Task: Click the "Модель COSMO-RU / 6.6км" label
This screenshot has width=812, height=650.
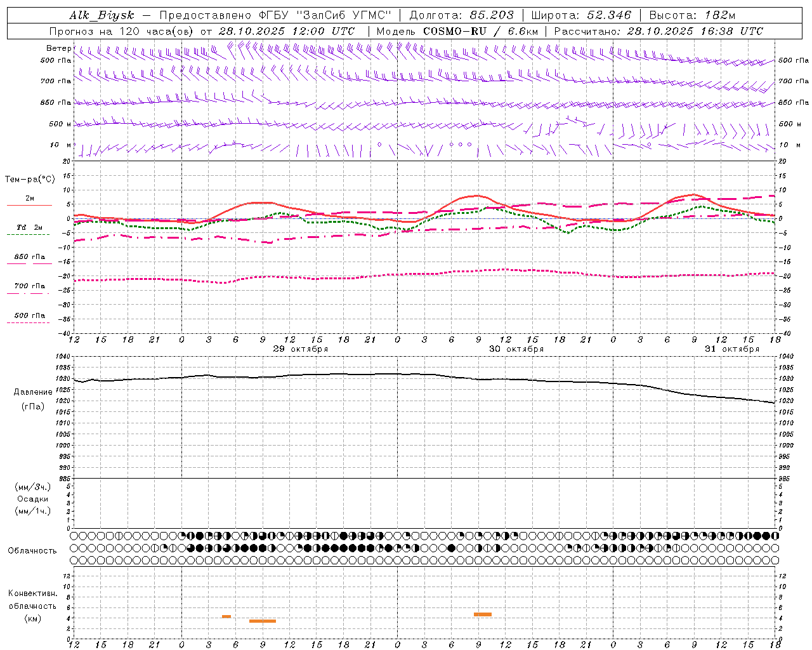Action: [457, 31]
